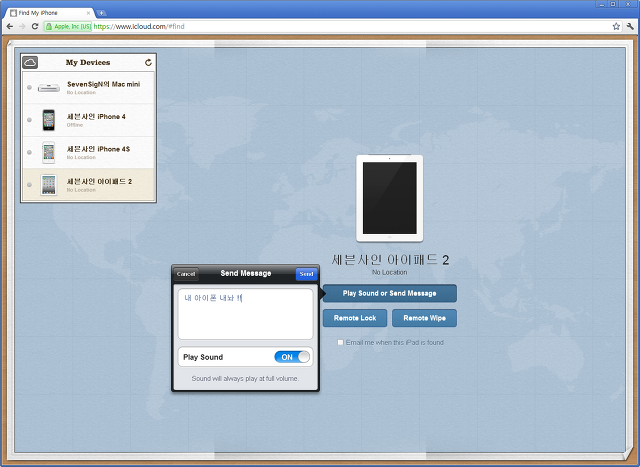Viewport: 640px width, 467px height.
Task: Go forward in the browser
Action: tap(22, 27)
